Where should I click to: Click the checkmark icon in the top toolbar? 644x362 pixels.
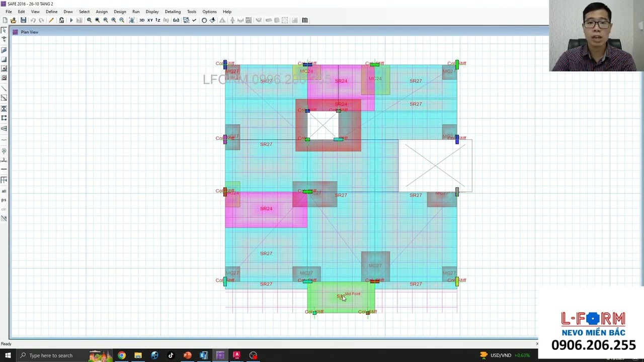(x=194, y=20)
